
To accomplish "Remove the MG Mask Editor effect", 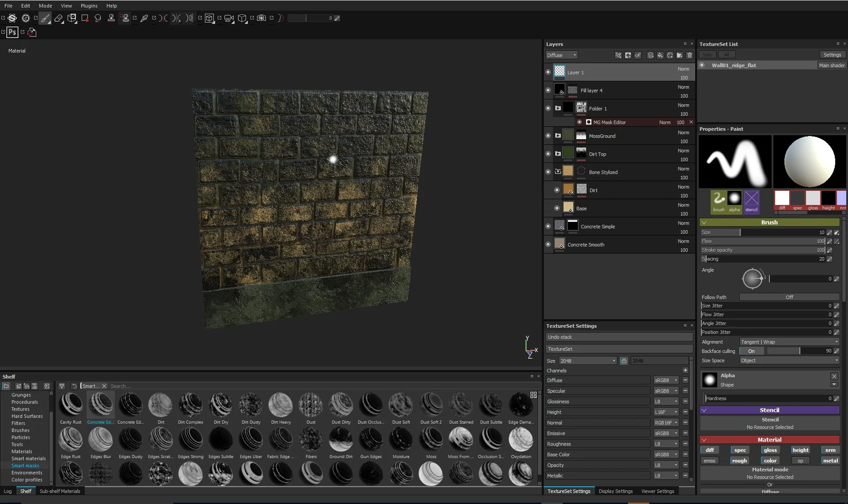I will (x=691, y=122).
